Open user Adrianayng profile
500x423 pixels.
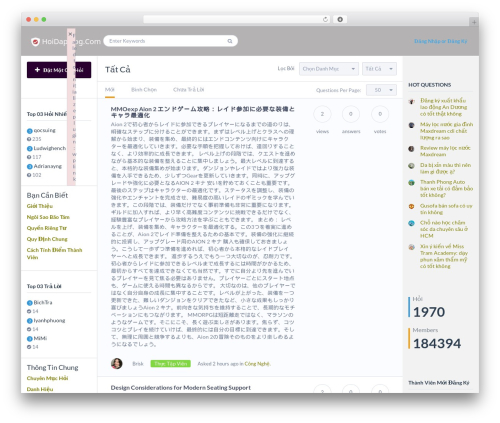(47, 166)
